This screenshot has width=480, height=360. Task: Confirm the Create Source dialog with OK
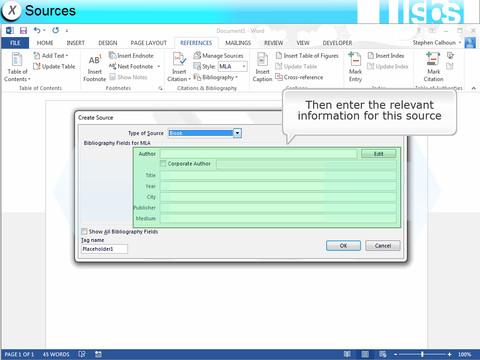point(343,246)
